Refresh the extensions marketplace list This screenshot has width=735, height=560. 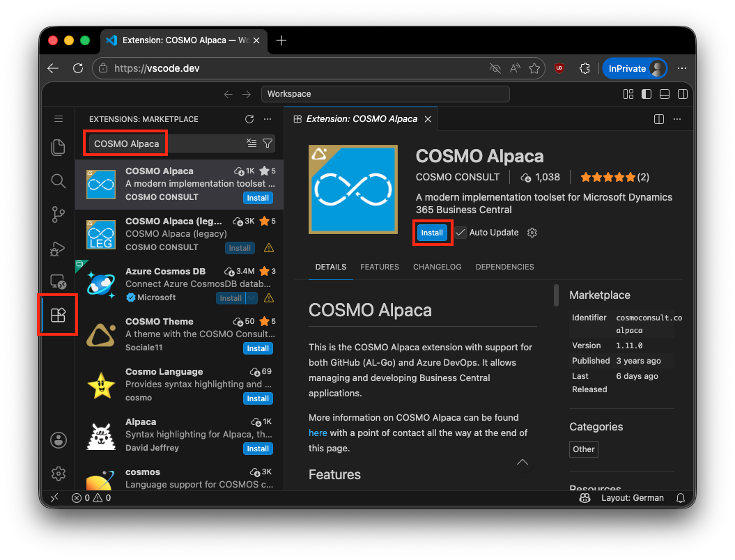(x=249, y=119)
